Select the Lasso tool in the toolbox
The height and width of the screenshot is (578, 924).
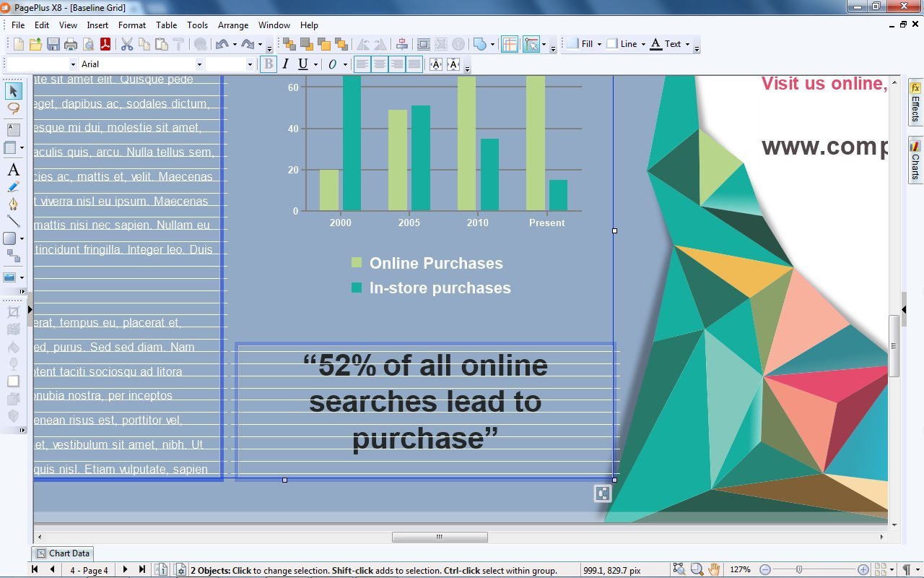coord(14,108)
